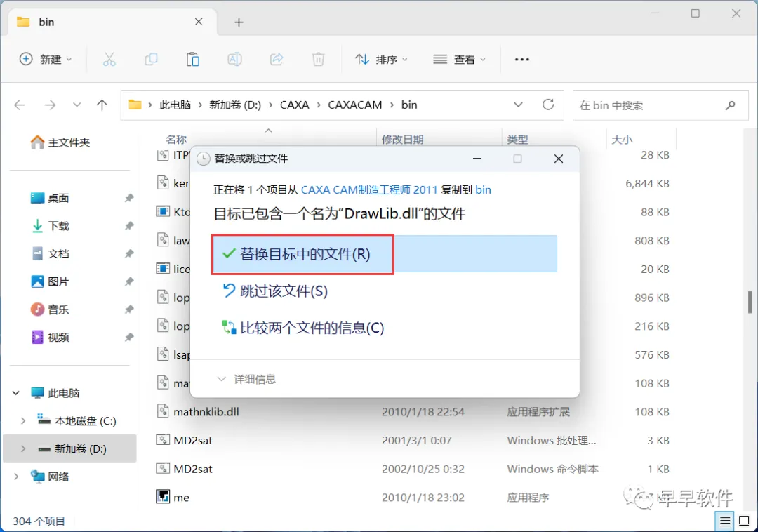This screenshot has width=758, height=532.
Task: Click the file list vertical scrollbar
Action: point(750,302)
